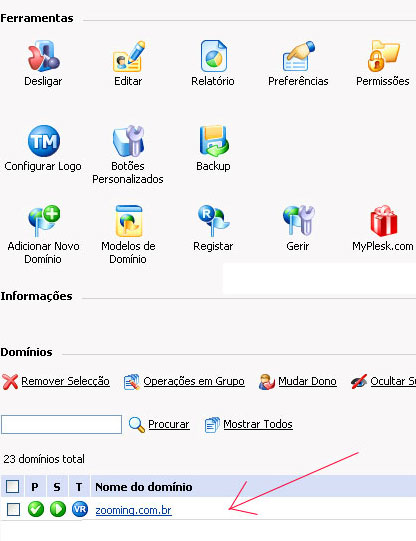Click the Configurar Logo TM icon
Screen dimensions: 416x541
click(44, 141)
